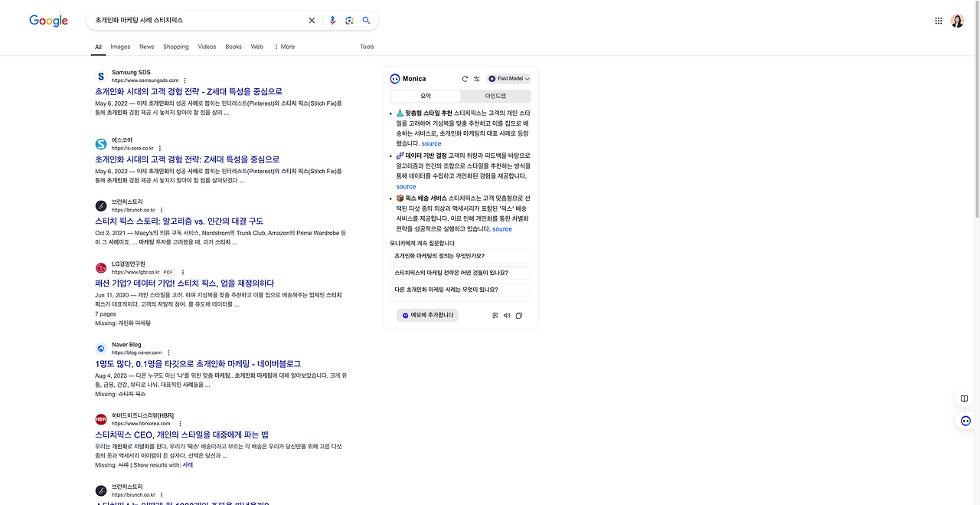Select the All results tab
The width and height of the screenshot is (980, 505).
(98, 47)
